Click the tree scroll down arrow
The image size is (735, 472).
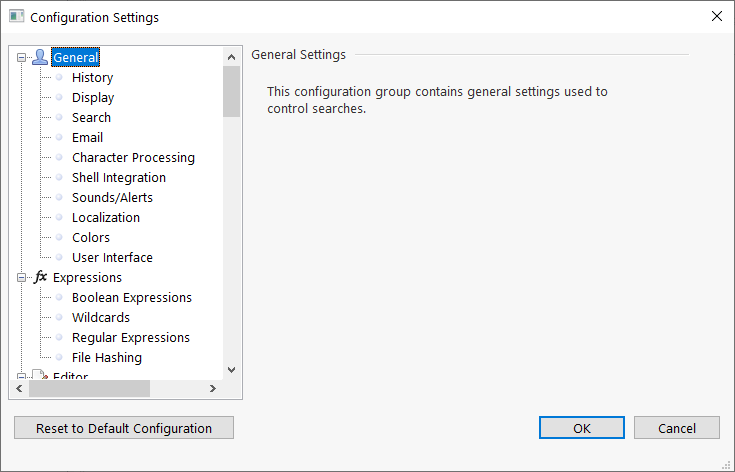point(232,369)
